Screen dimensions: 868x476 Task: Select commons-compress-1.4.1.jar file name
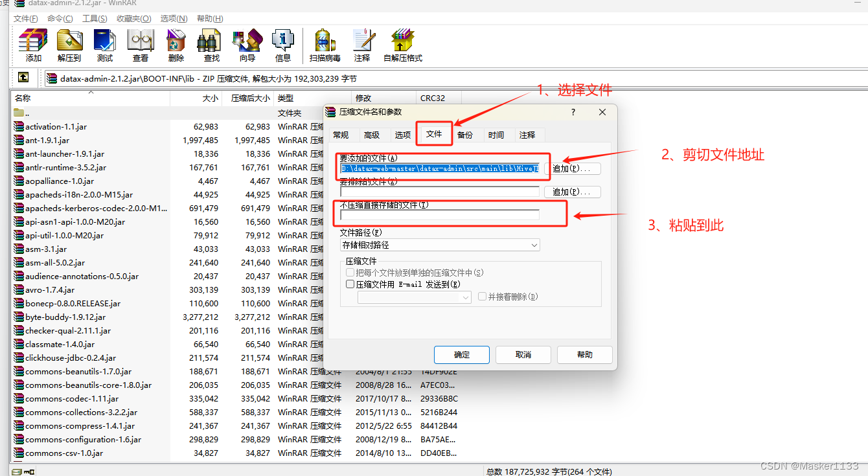click(80, 426)
